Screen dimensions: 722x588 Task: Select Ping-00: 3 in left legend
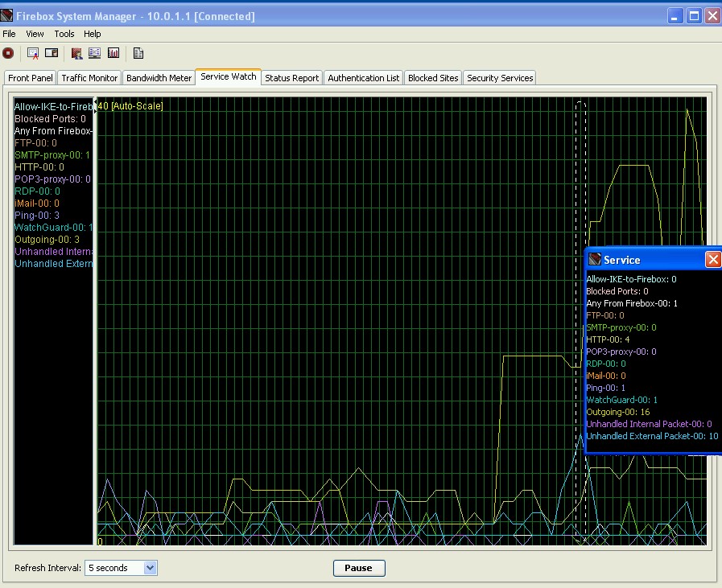(x=37, y=215)
